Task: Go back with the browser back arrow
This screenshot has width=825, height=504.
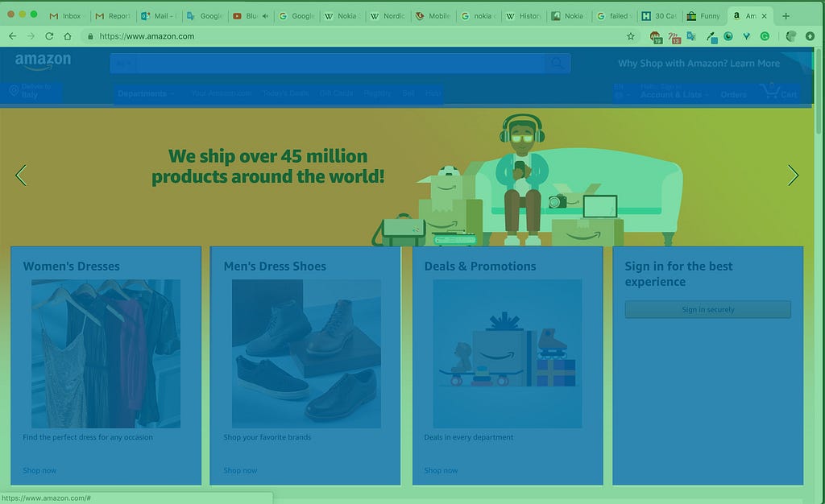Action: click(13, 36)
